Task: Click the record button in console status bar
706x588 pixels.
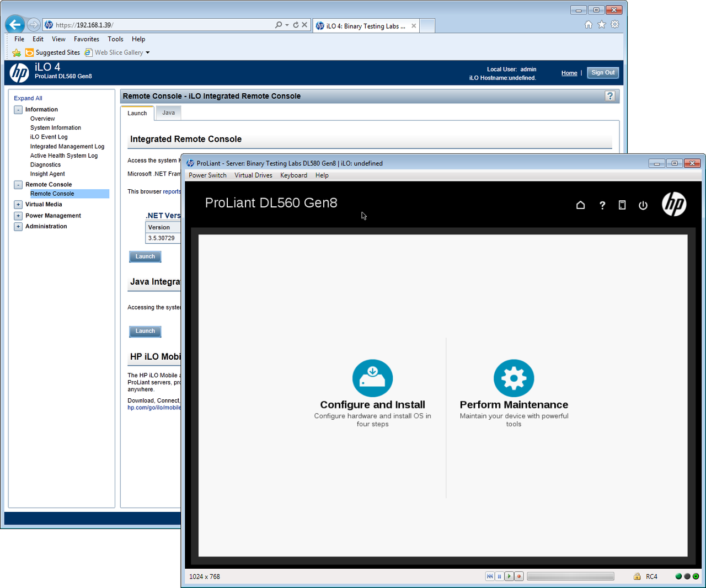Action: pos(519,576)
